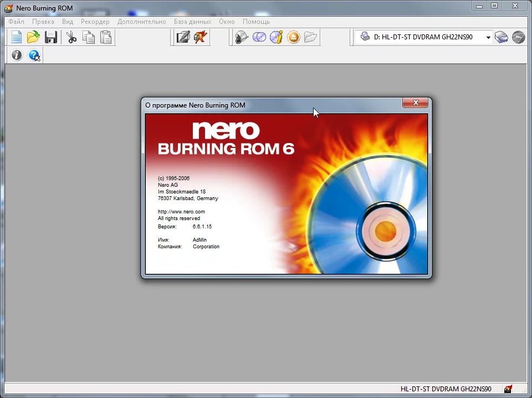Close the main Nero Burning ROM window

coord(515,6)
